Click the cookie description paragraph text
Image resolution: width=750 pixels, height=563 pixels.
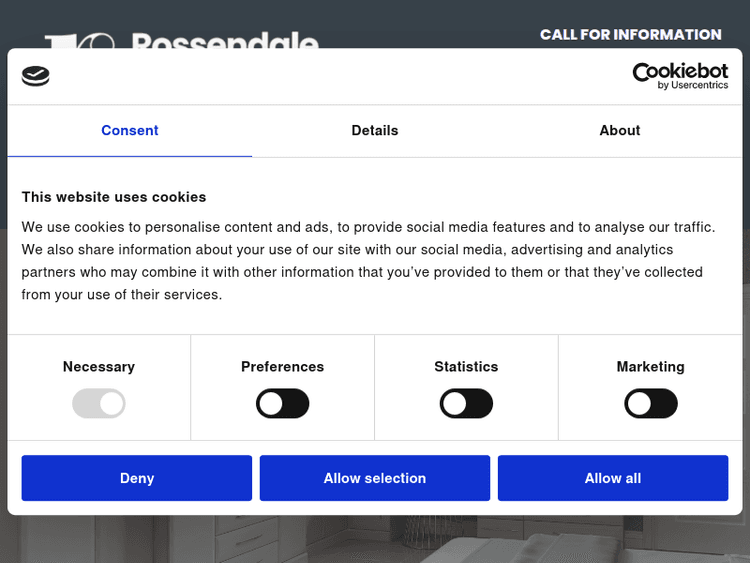[370, 261]
